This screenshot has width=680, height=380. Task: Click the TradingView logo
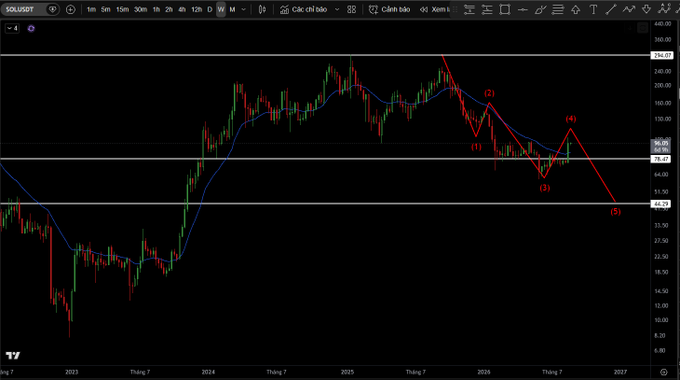(13, 356)
